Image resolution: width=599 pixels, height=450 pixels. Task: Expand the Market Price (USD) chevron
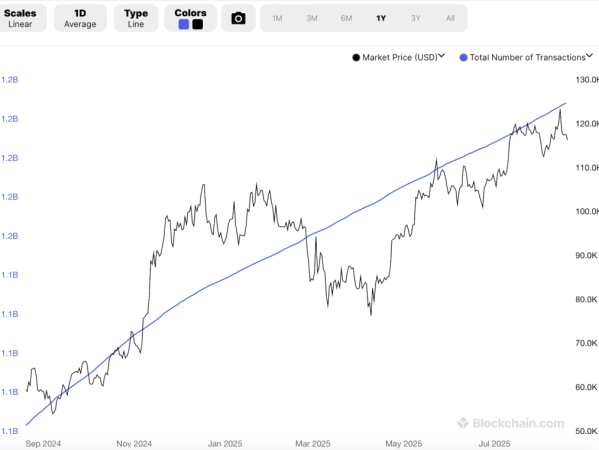(x=442, y=56)
